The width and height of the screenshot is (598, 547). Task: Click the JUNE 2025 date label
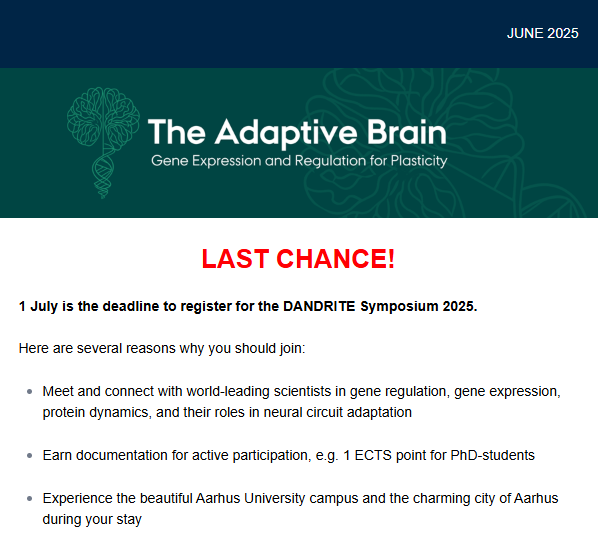[x=542, y=34]
